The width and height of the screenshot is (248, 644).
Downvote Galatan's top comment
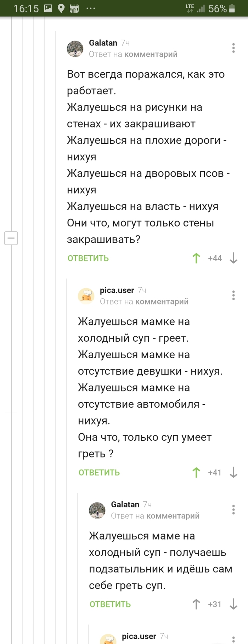coord(233,258)
